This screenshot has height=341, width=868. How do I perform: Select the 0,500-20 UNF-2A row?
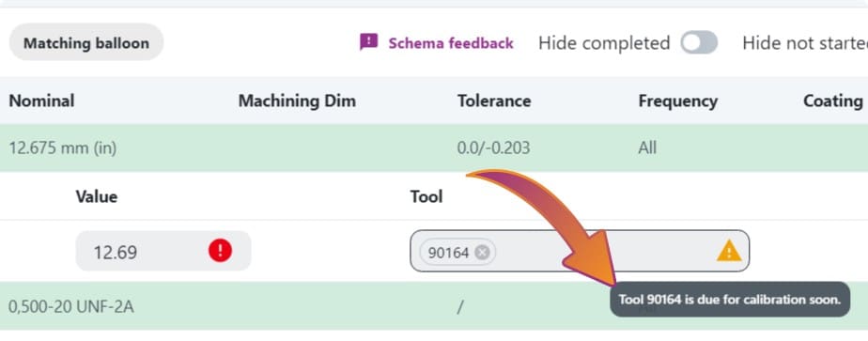coord(434,306)
